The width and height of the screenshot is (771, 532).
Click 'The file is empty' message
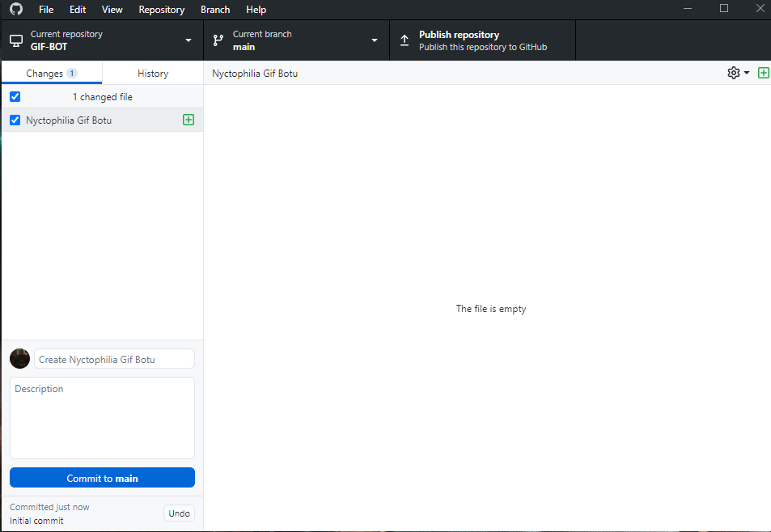pyautogui.click(x=491, y=309)
